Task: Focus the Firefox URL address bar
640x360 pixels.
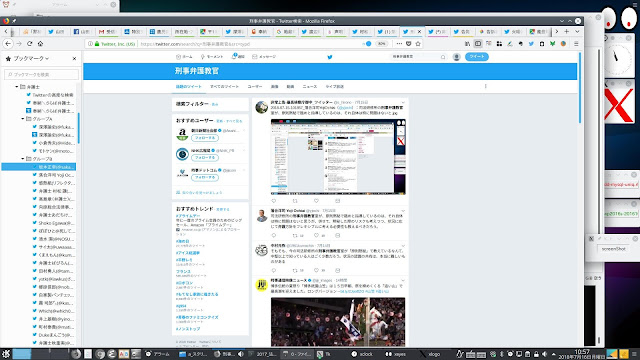Action: click(249, 44)
